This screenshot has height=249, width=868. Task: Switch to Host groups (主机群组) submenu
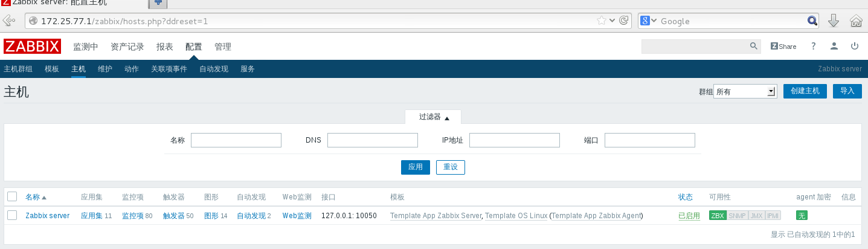(x=18, y=69)
